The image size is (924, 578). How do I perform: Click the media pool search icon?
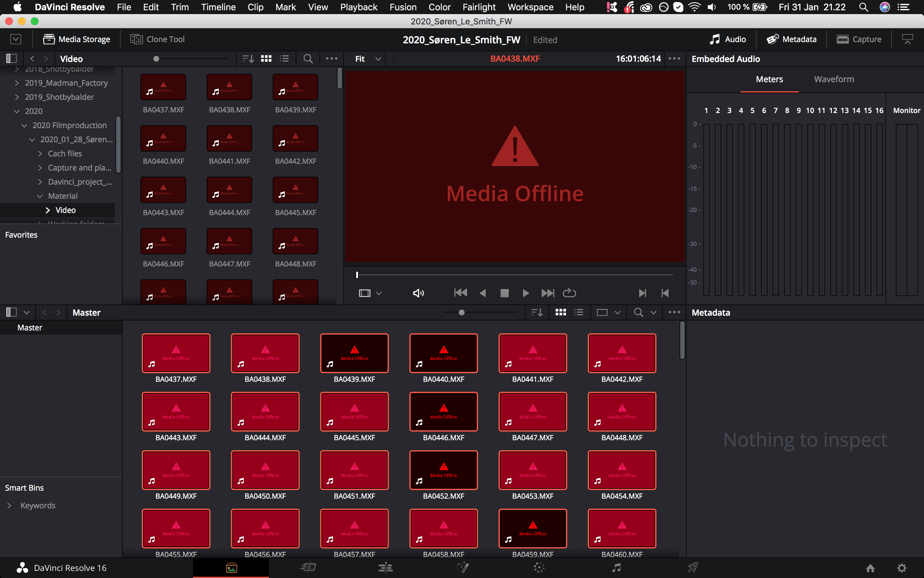[638, 313]
